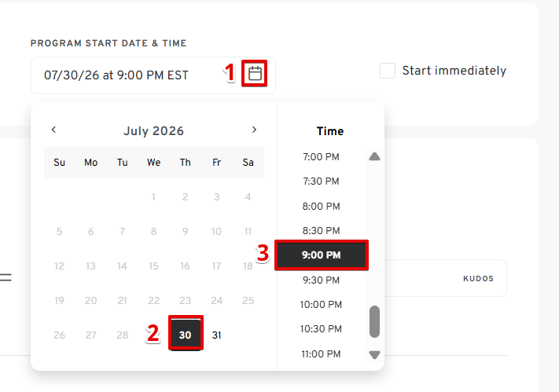Select July 31 in calendar
This screenshot has width=559, height=392.
click(x=216, y=335)
